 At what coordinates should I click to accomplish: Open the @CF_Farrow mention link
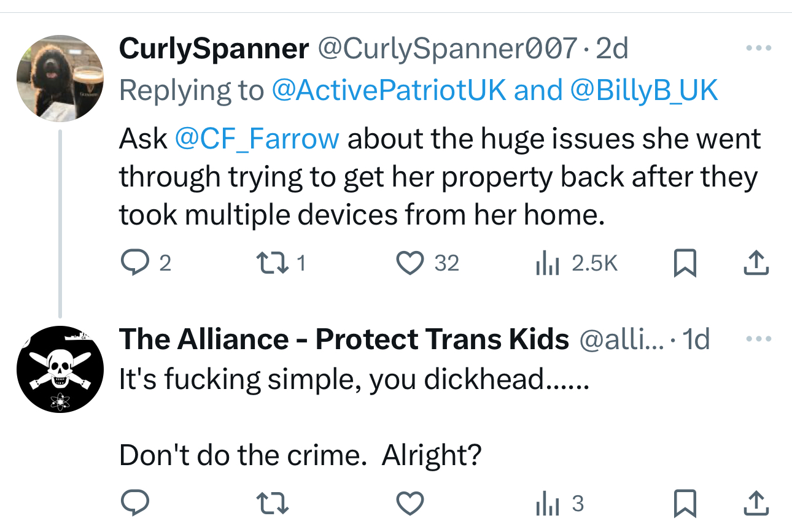pyautogui.click(x=257, y=139)
